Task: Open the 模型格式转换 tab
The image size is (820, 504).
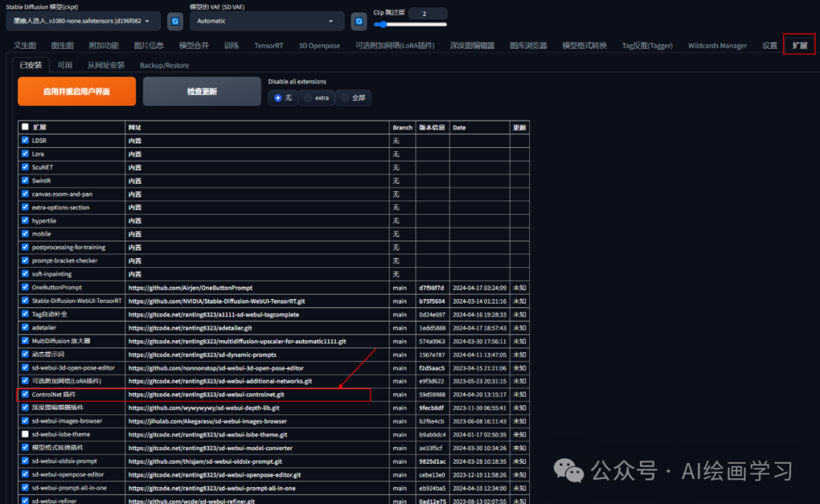Action: pos(584,46)
